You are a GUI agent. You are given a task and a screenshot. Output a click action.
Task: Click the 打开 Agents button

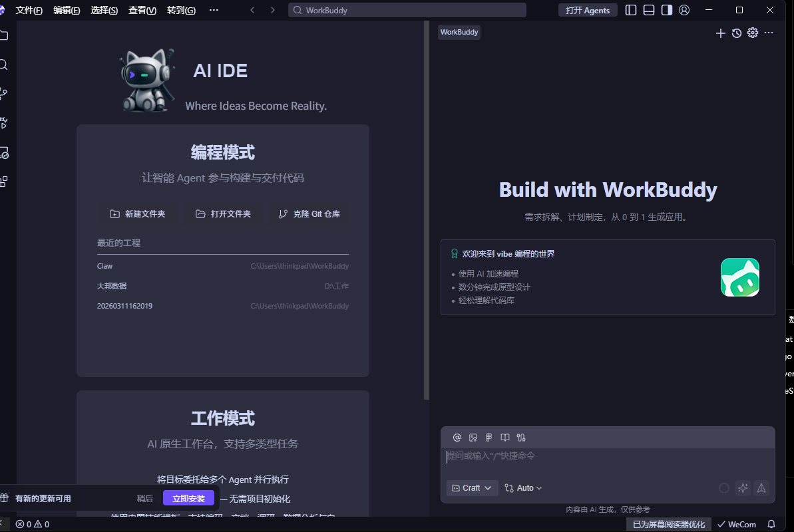(x=588, y=10)
